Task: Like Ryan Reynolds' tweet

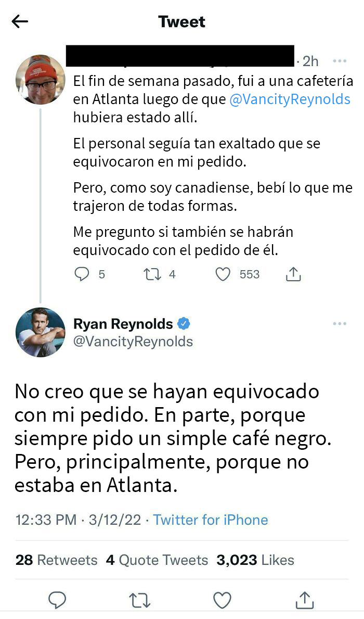Action: click(x=223, y=600)
